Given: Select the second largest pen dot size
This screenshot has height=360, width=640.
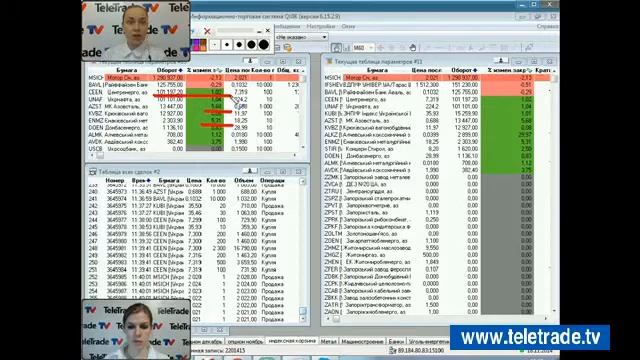Looking at the screenshot, I should click(251, 45).
